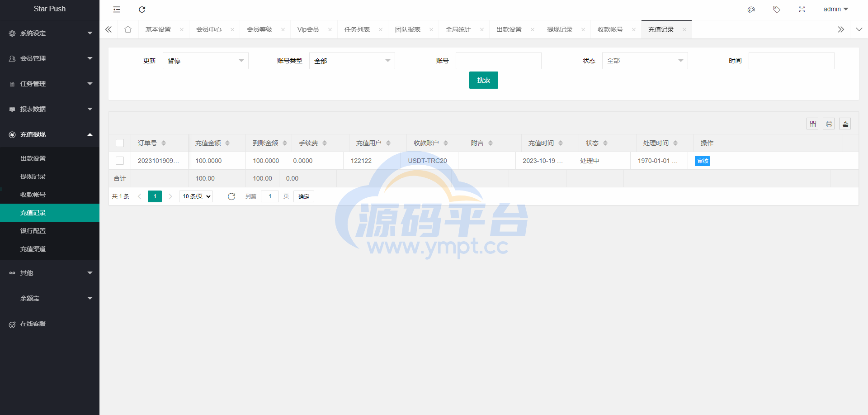Image resolution: width=868 pixels, height=415 pixels.
Task: Open 充值渠道 in the sidebar
Action: pyautogui.click(x=50, y=249)
